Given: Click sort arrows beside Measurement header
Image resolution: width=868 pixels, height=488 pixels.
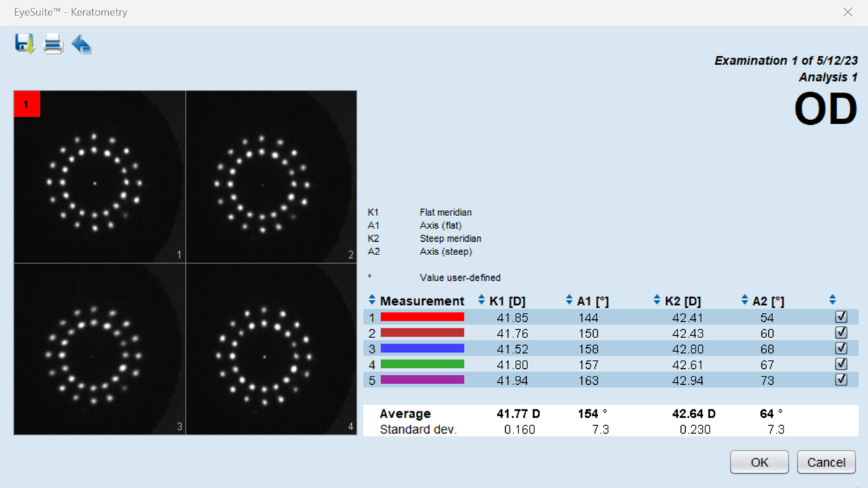Looking at the screenshot, I should click(372, 300).
